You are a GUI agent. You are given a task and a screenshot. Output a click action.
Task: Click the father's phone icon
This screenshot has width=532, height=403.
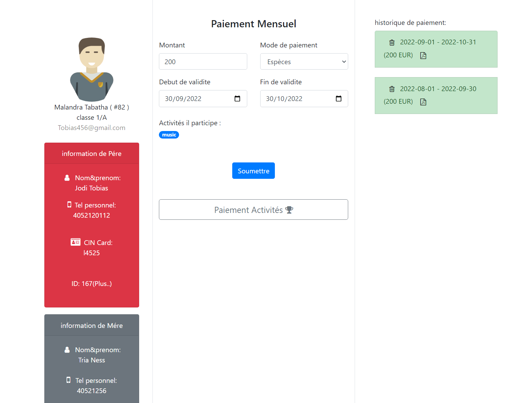point(69,205)
